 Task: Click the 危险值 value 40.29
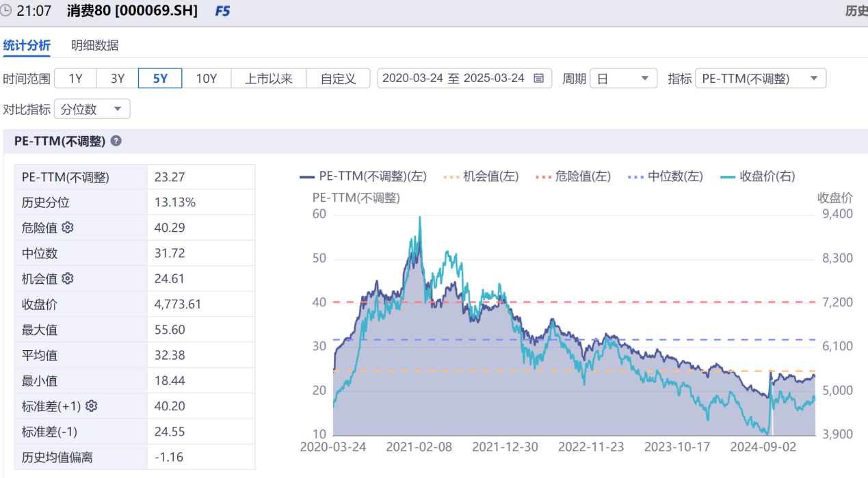click(x=170, y=228)
